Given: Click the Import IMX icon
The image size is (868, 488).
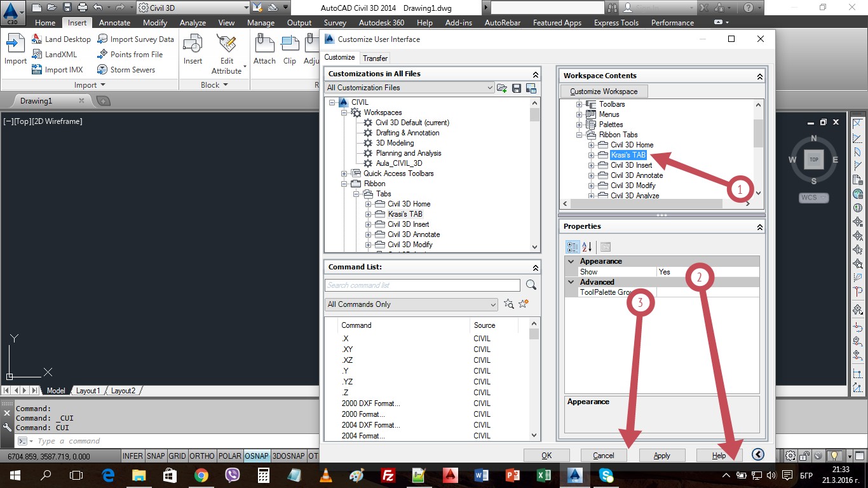Looking at the screenshot, I should pyautogui.click(x=37, y=70).
